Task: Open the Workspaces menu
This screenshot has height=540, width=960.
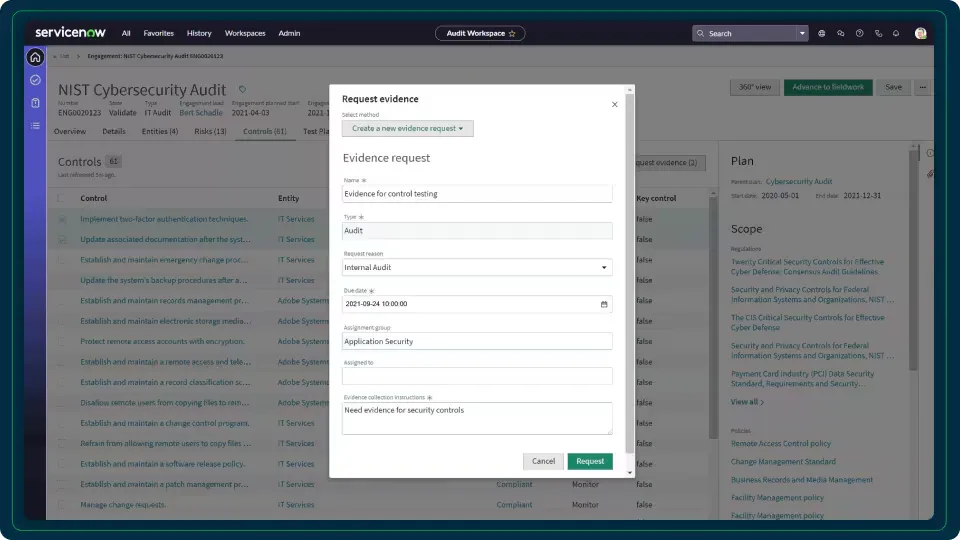Action: [245, 33]
